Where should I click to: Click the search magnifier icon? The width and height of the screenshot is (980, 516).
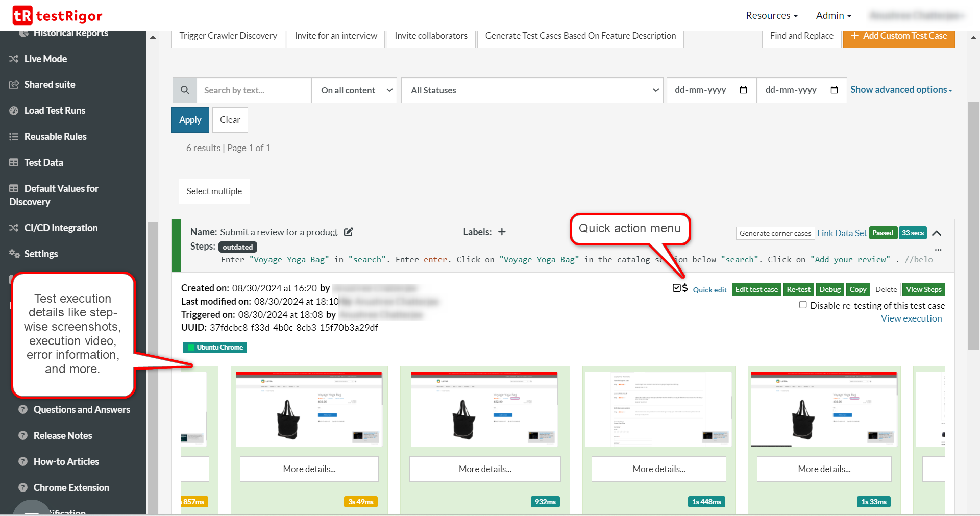click(185, 90)
